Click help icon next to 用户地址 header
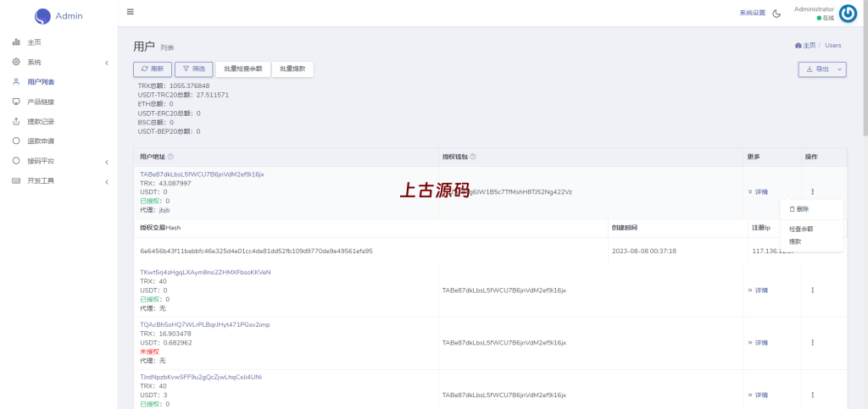Screen dimensions: 868x409 tap(170, 157)
